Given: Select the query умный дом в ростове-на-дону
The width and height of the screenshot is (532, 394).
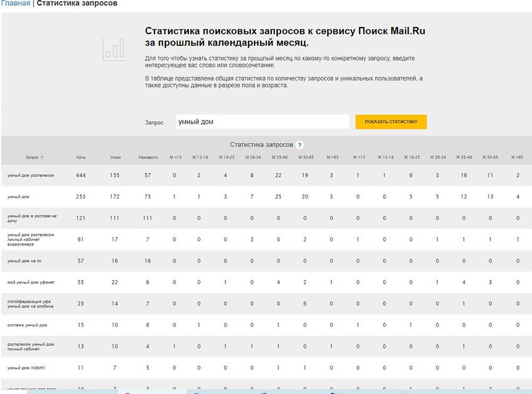Looking at the screenshot, I should [x=32, y=218].
